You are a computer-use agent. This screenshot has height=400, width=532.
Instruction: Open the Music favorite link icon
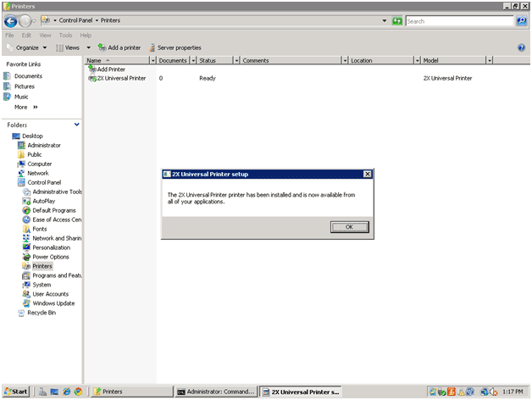coord(7,97)
